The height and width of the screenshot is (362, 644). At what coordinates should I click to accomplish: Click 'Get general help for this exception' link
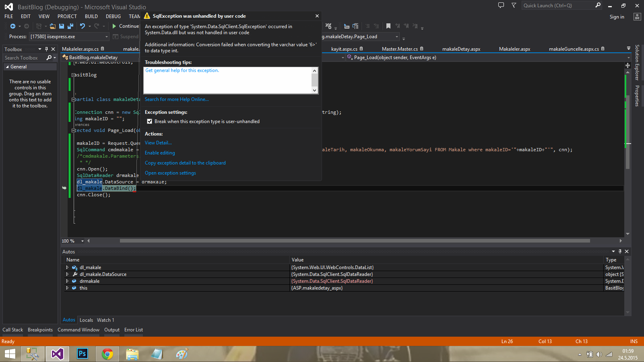click(182, 70)
